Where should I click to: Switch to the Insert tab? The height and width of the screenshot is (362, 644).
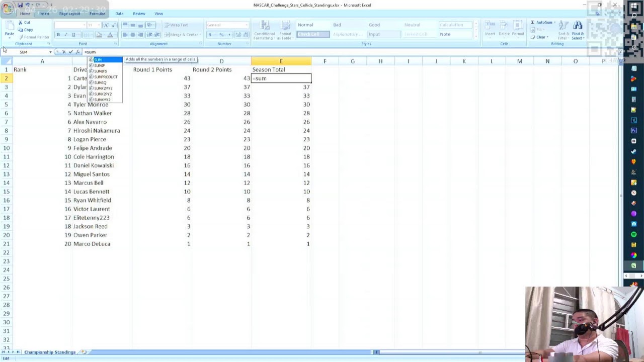(44, 14)
